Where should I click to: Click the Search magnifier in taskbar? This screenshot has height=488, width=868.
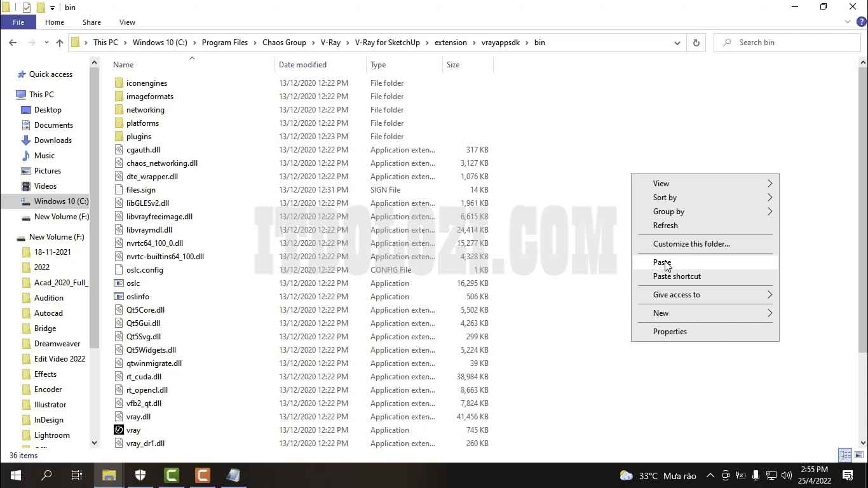(x=46, y=475)
